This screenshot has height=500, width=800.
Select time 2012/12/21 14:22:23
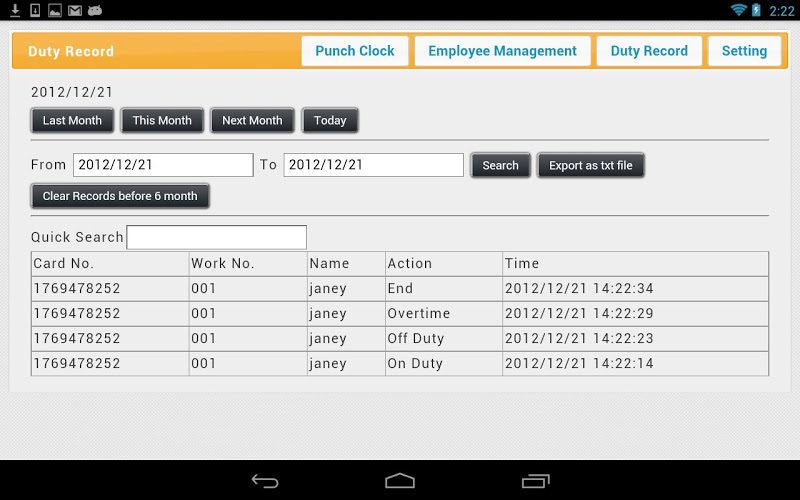[635, 339]
